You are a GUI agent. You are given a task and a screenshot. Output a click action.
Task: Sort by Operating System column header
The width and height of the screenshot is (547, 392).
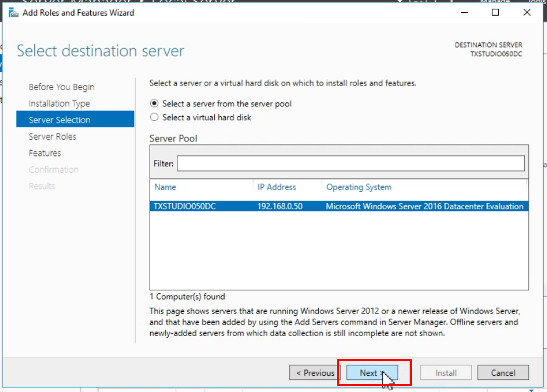pyautogui.click(x=358, y=187)
